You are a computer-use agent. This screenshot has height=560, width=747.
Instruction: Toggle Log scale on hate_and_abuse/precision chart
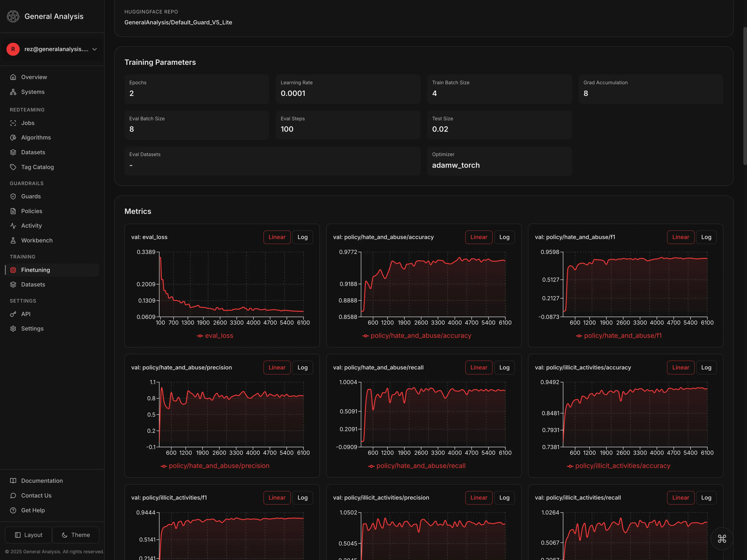(302, 367)
